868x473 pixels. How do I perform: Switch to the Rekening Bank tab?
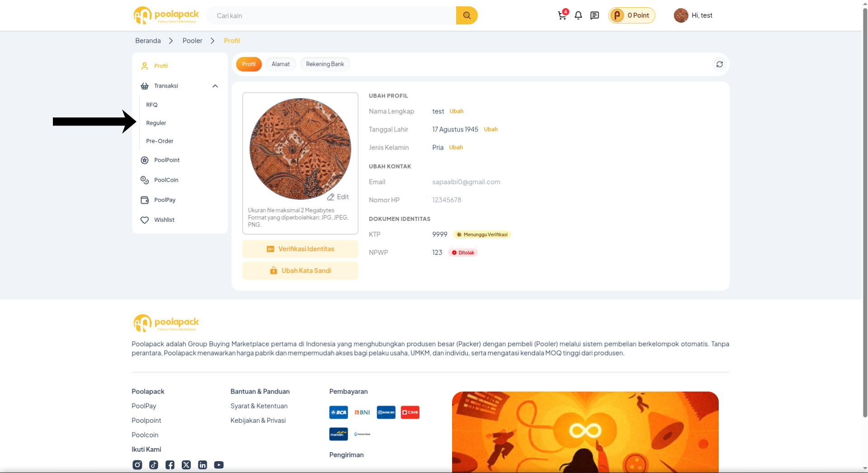(x=325, y=64)
